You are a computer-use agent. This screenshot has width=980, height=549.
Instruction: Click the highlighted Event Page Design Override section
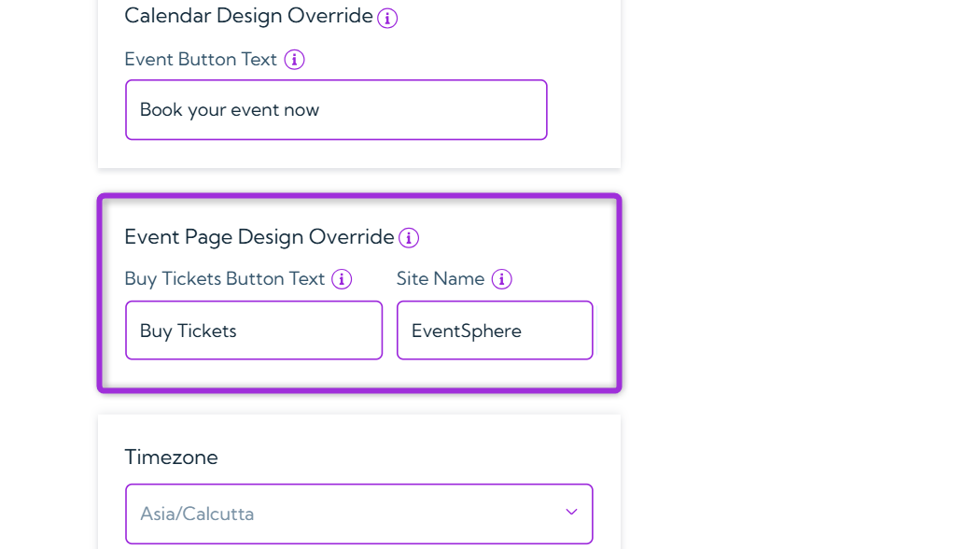tap(361, 291)
